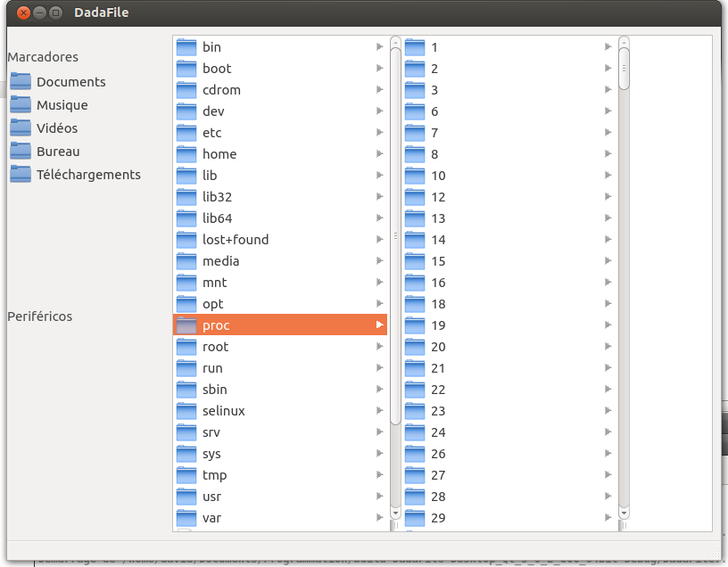Click the home folder icon

[187, 153]
